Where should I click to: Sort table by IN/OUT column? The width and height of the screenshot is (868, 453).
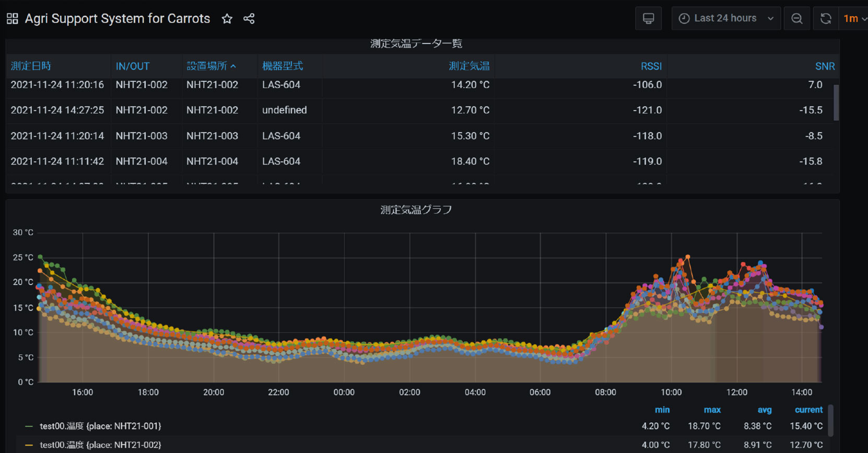(133, 66)
